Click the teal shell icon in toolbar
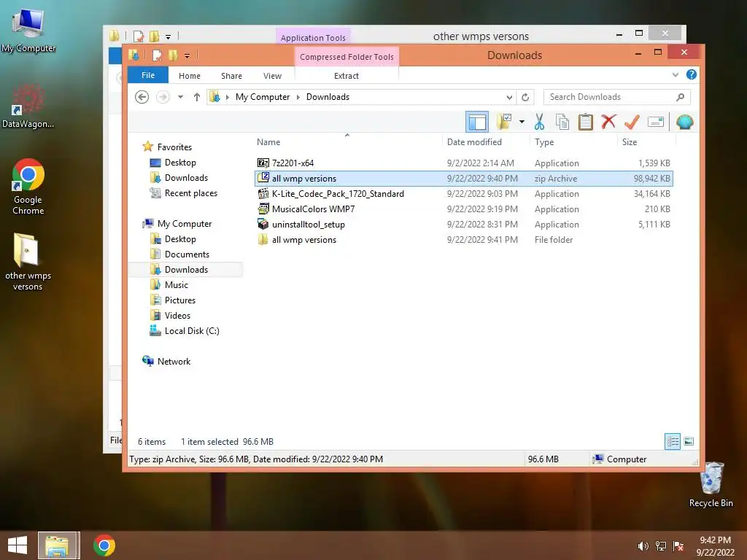This screenshot has height=560, width=747. [684, 122]
